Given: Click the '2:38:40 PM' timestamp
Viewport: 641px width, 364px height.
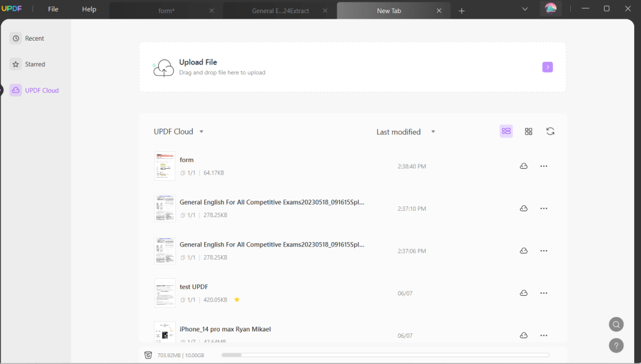Looking at the screenshot, I should pos(412,166).
